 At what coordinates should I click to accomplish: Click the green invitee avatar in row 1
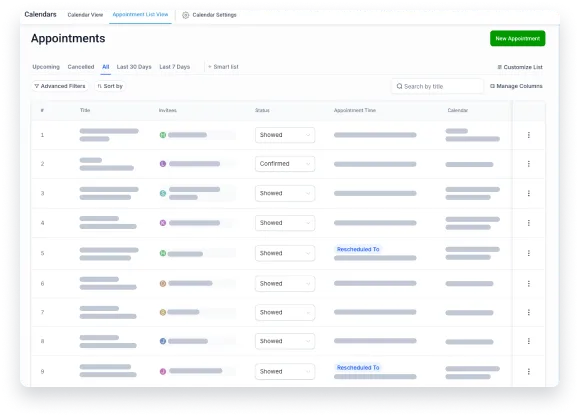(162, 135)
